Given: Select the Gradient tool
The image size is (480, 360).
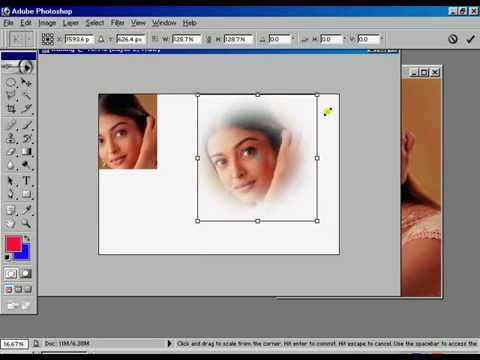Looking at the screenshot, I should tap(26, 152).
